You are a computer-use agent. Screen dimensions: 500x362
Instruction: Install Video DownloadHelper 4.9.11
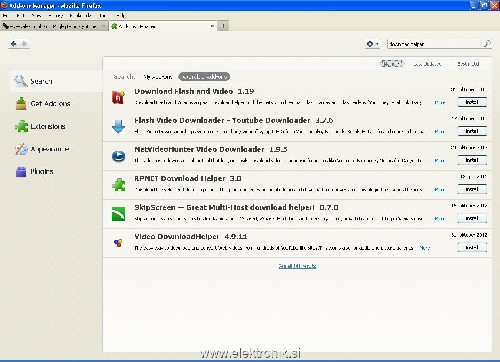472,247
